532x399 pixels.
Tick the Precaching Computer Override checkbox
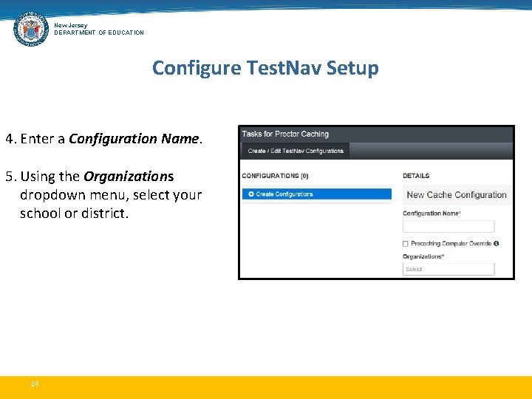[x=405, y=244]
